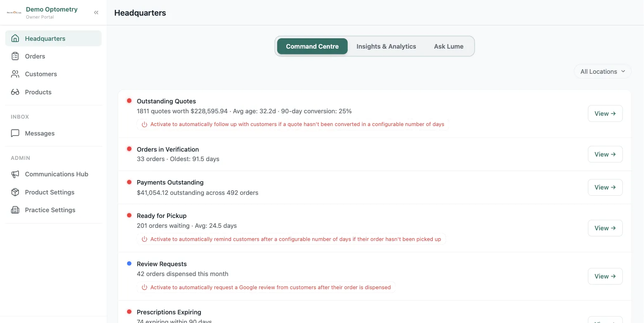Open Messages in the inbox section

[53, 133]
